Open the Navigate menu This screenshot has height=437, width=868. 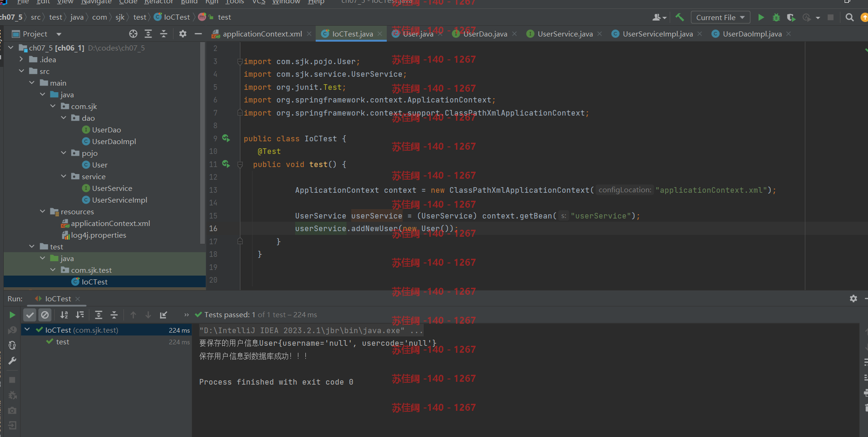point(96,2)
